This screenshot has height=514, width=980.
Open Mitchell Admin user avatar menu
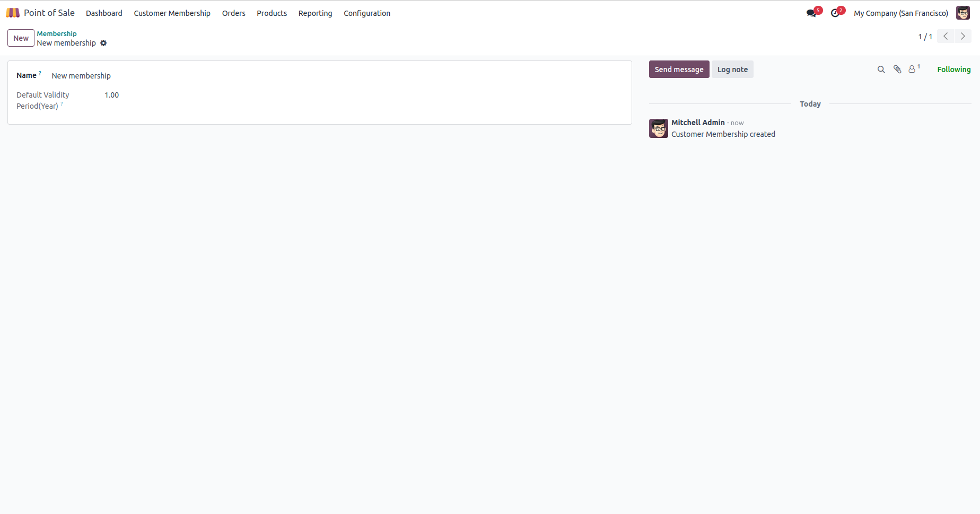[x=963, y=13]
